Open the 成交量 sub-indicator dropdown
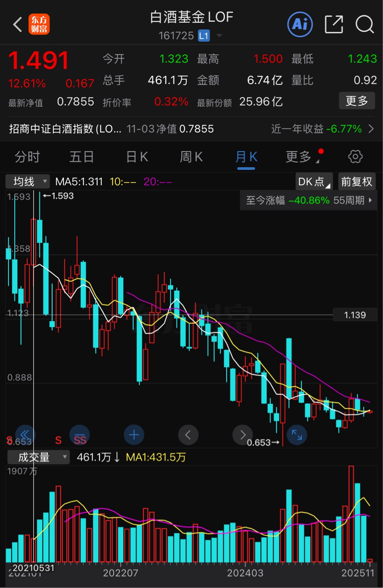 pyautogui.click(x=38, y=457)
